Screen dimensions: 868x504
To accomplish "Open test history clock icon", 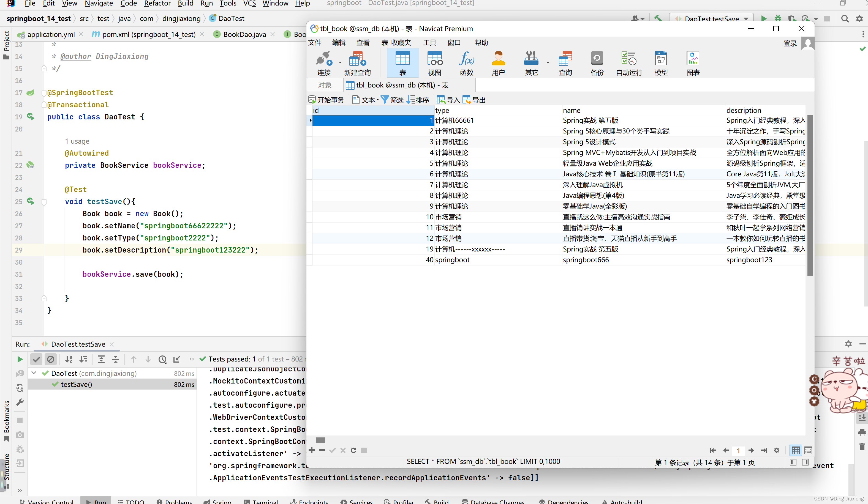I will point(163,359).
